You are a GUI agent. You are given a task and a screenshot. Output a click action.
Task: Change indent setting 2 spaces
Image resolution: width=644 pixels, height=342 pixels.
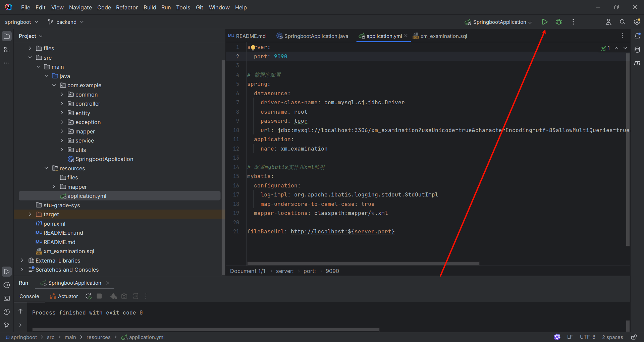pos(612,337)
